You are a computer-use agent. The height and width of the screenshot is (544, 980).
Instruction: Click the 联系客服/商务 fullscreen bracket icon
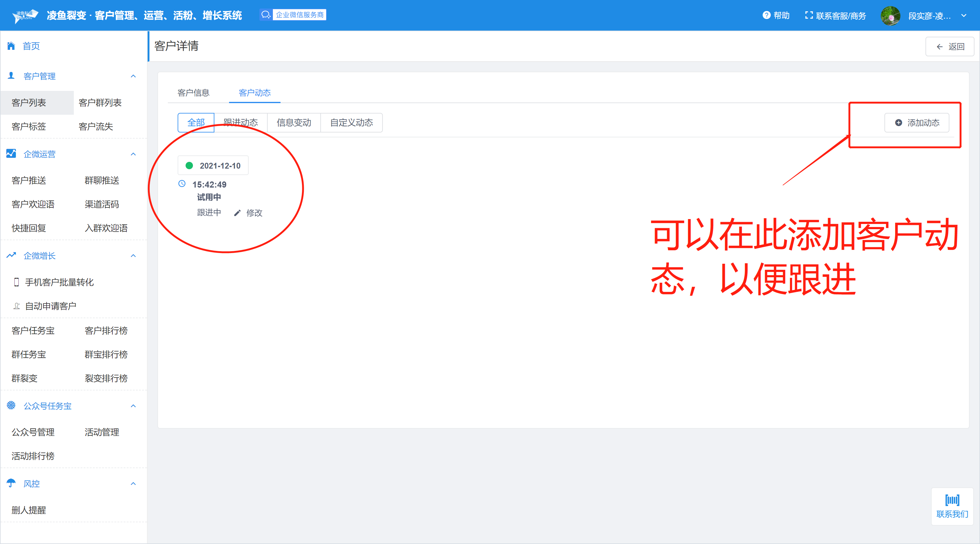tap(809, 15)
